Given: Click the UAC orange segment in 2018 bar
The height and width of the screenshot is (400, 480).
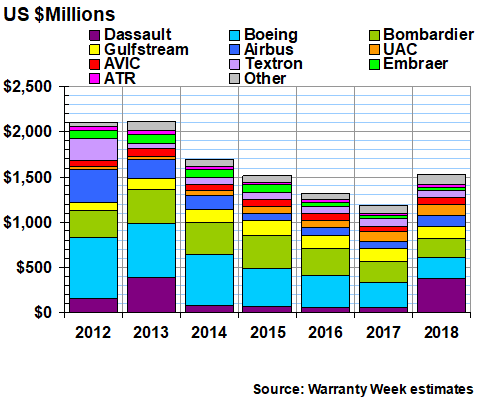Looking at the screenshot, I should click(441, 210).
